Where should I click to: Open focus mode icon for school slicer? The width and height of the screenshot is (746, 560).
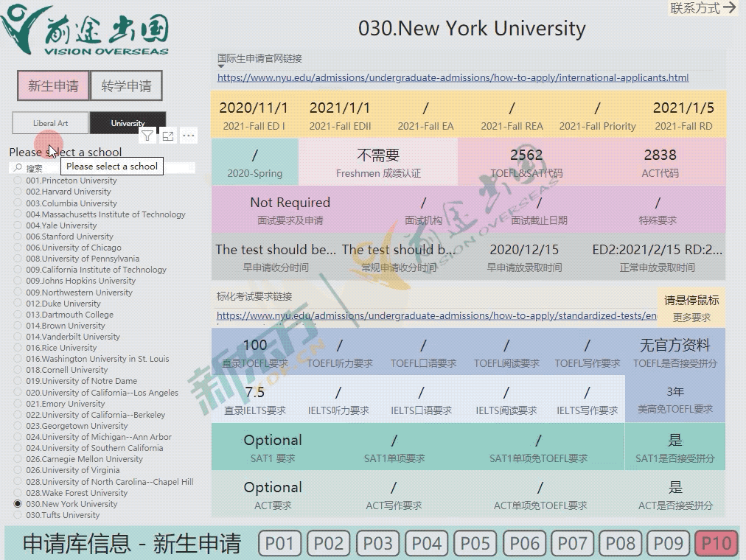click(x=168, y=136)
